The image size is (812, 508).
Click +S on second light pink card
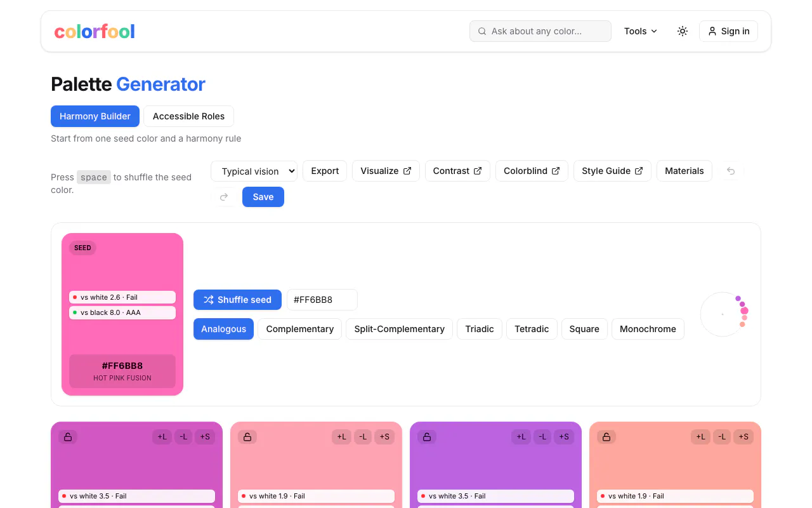pos(384,437)
